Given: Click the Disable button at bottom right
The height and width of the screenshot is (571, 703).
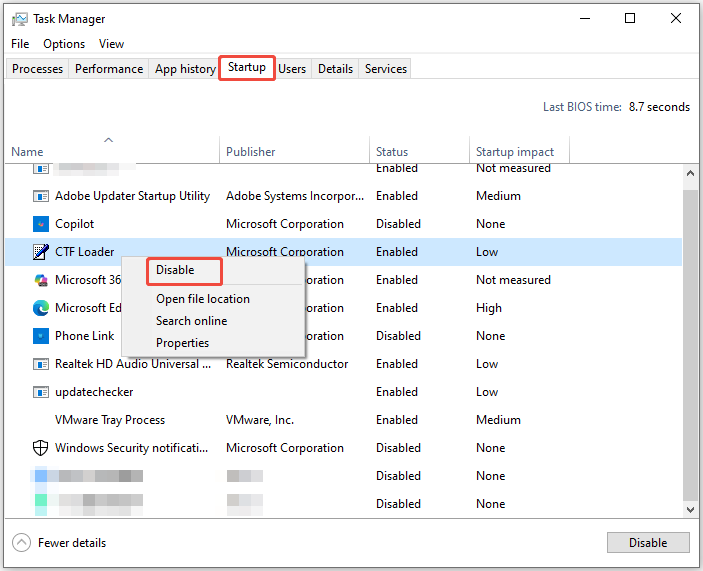Looking at the screenshot, I should [x=648, y=543].
